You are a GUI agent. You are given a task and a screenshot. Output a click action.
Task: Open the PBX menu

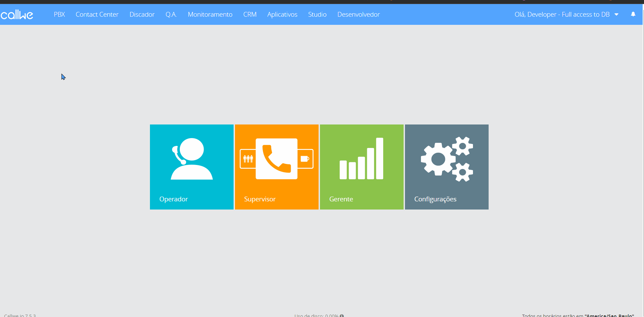60,15
